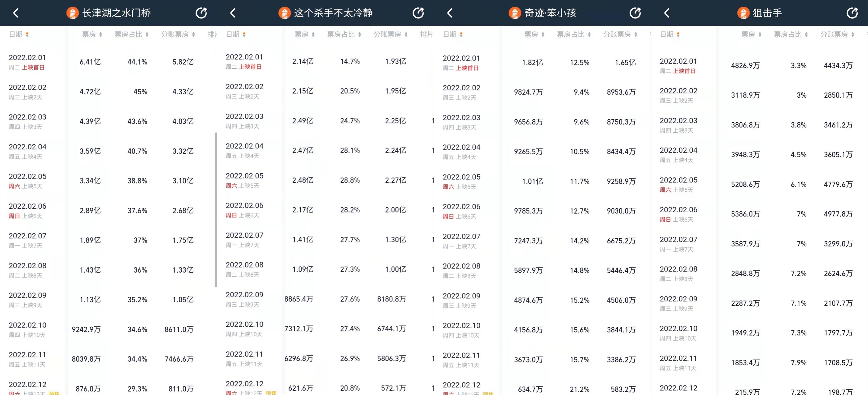Sort 这个杀手不太冷静 table by 票房占比

click(344, 34)
